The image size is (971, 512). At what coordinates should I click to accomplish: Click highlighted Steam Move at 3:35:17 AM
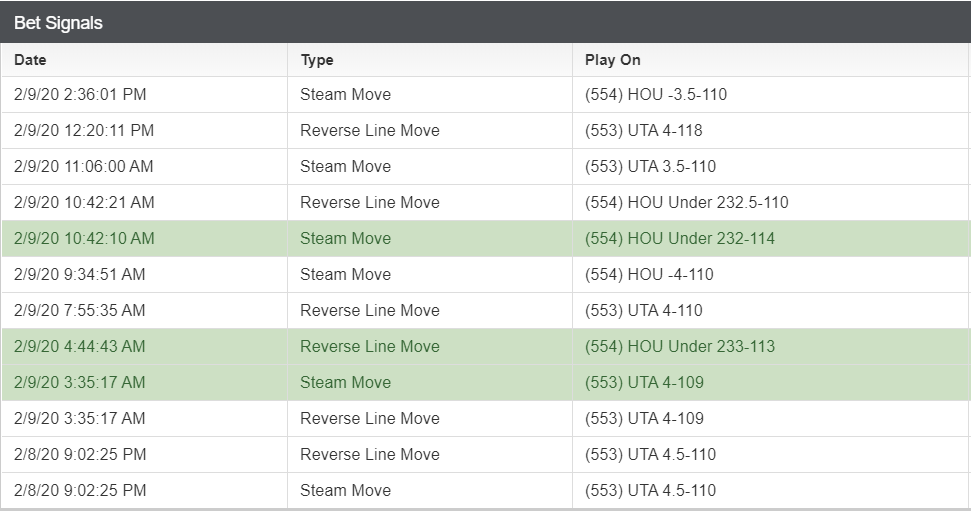[346, 382]
